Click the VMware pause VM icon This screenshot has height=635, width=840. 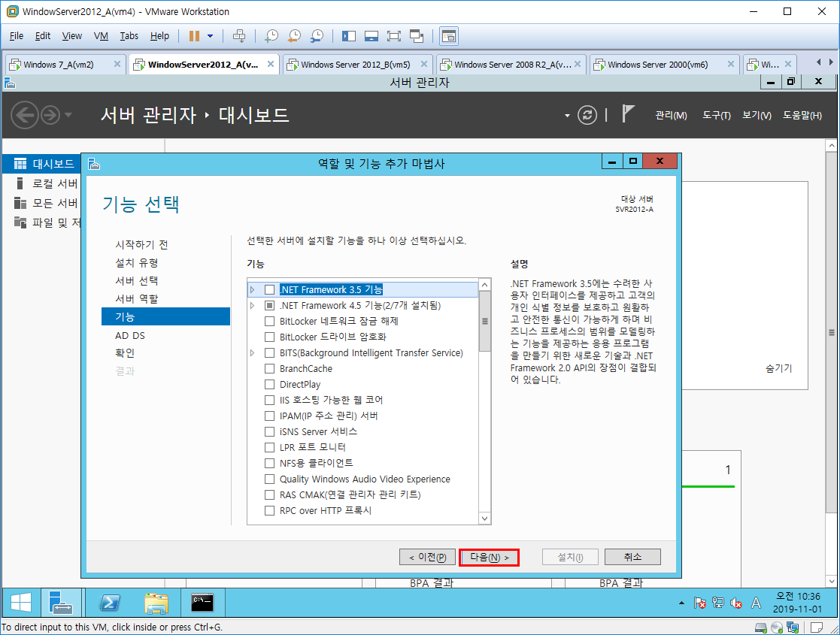pyautogui.click(x=194, y=36)
